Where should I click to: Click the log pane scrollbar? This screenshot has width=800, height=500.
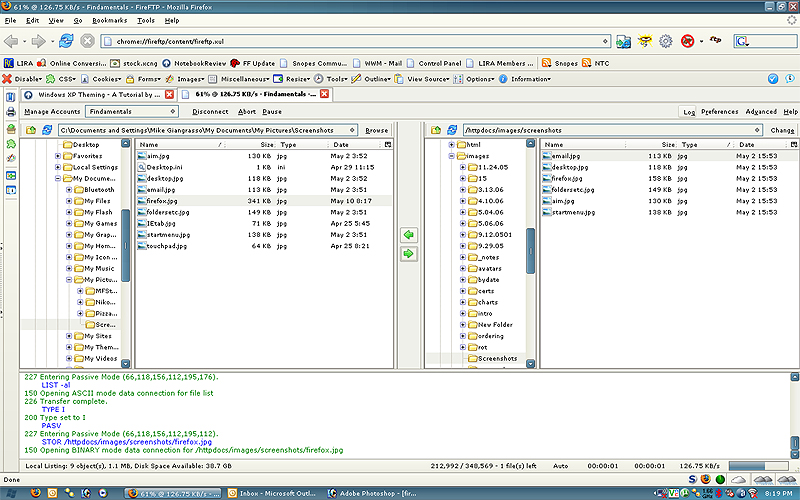pyautogui.click(x=794, y=443)
